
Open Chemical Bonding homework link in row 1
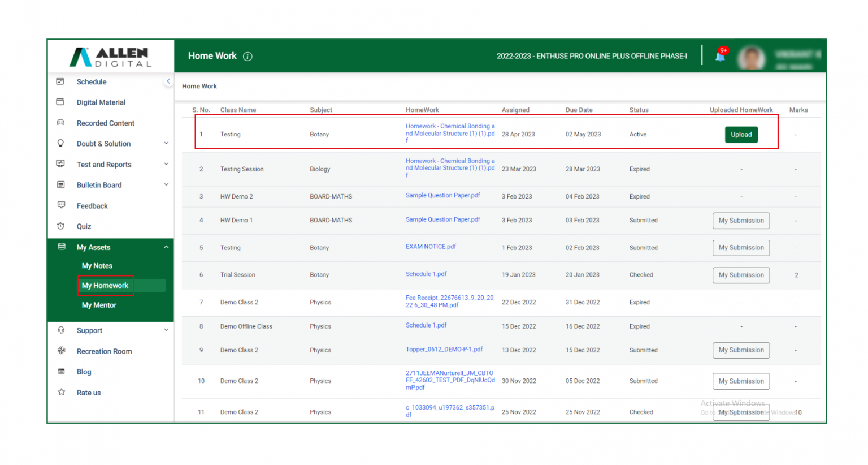pyautogui.click(x=450, y=134)
